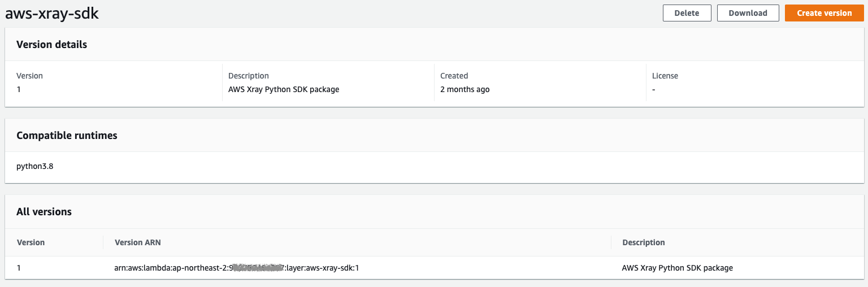Click the All versions heading

pyautogui.click(x=44, y=212)
